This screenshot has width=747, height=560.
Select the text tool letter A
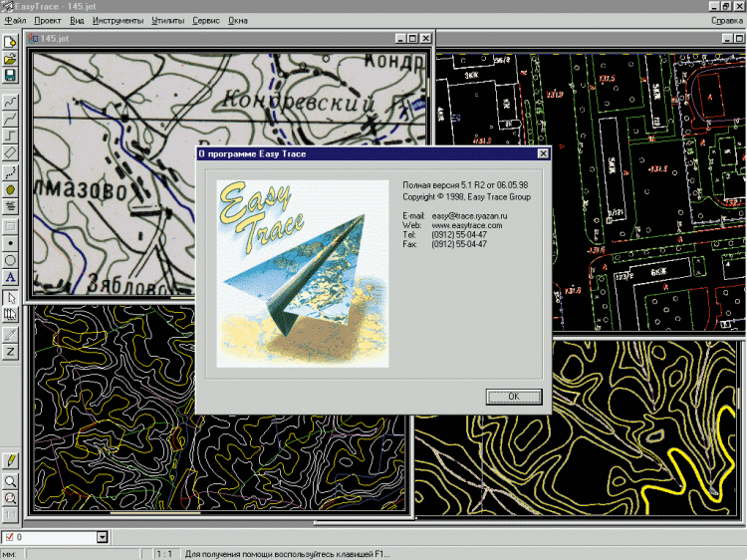10,277
